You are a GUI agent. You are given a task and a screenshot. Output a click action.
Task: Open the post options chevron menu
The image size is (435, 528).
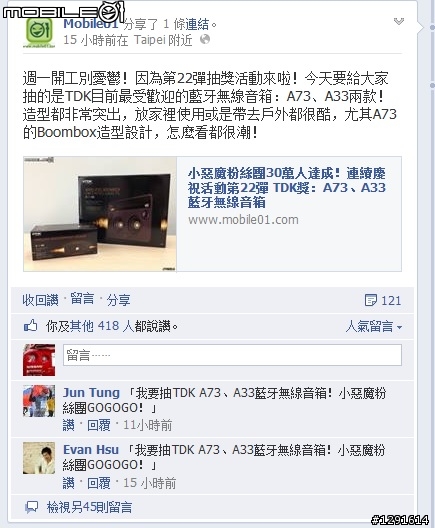399,22
